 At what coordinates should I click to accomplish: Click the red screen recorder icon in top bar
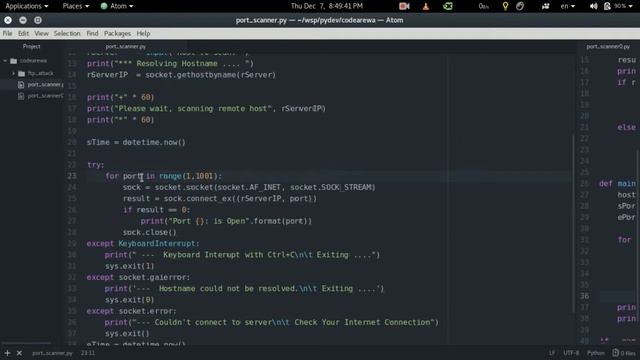(404, 6)
